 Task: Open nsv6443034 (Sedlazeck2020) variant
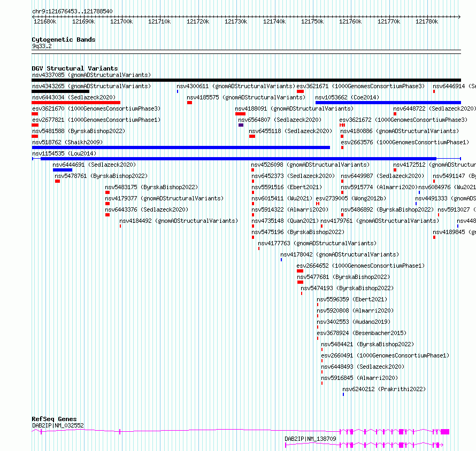[x=74, y=97]
